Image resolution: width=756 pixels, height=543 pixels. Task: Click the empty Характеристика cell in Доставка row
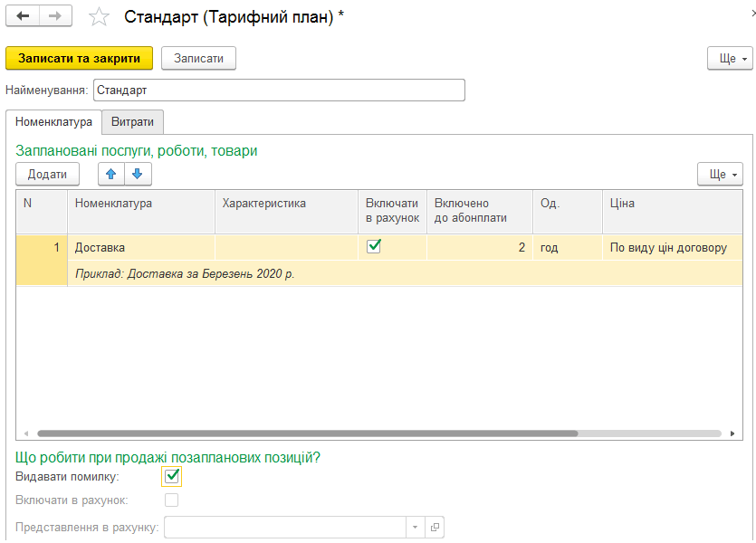click(x=286, y=248)
